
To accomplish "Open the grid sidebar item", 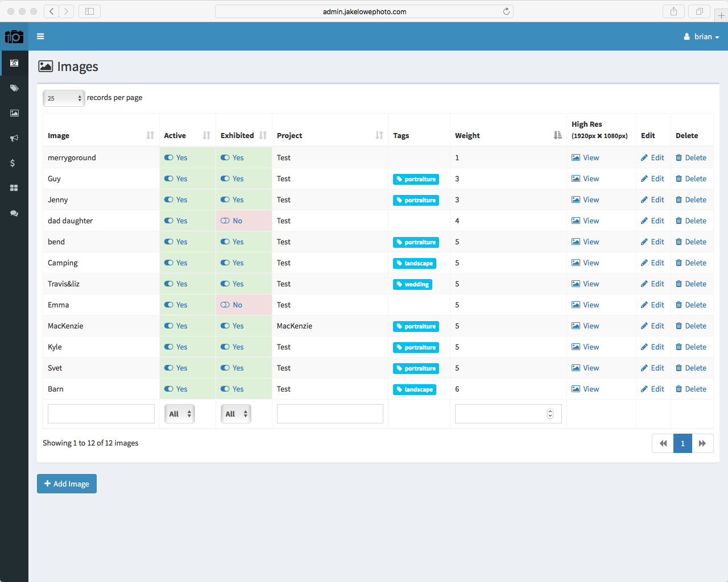I will (x=14, y=188).
